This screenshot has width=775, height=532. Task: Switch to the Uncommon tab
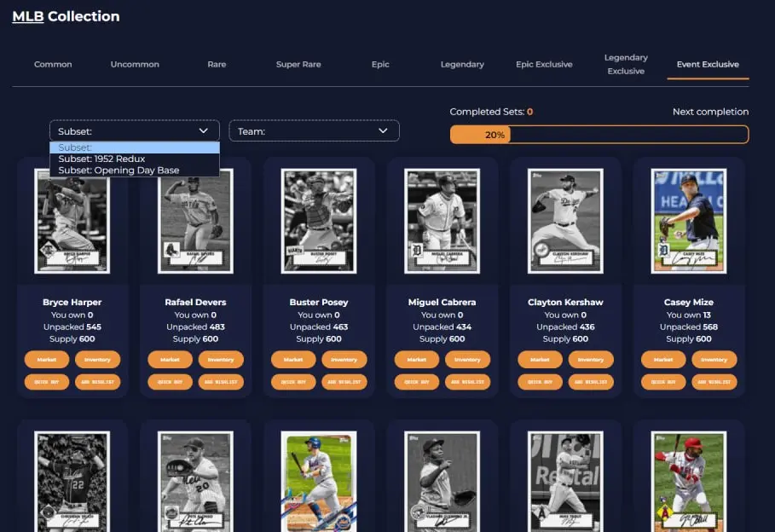[x=135, y=64]
